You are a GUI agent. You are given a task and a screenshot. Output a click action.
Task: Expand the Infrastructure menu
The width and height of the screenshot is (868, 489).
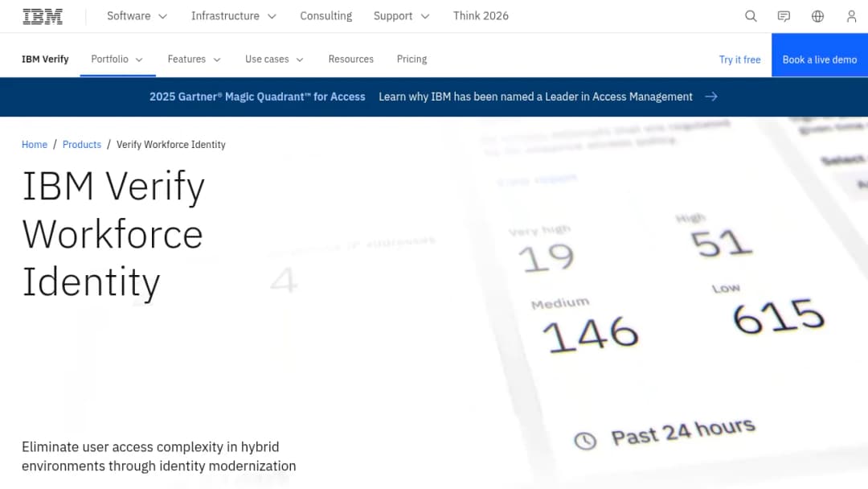click(x=234, y=16)
